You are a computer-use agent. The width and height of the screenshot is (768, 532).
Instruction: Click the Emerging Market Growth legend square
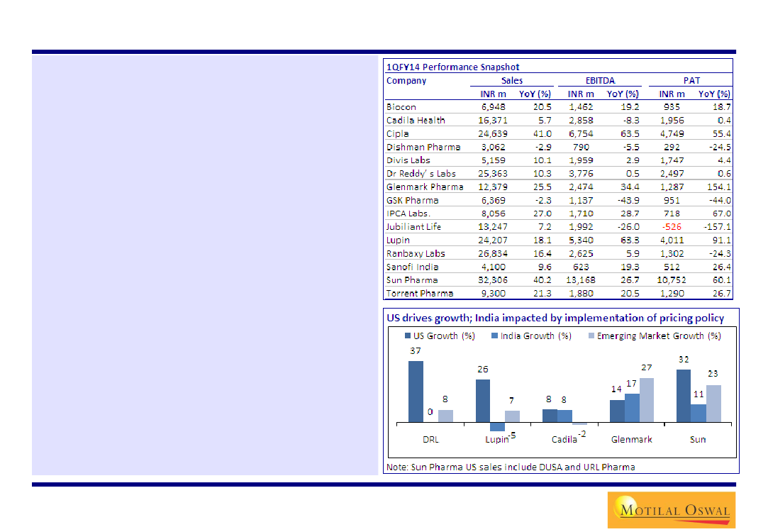[590, 336]
